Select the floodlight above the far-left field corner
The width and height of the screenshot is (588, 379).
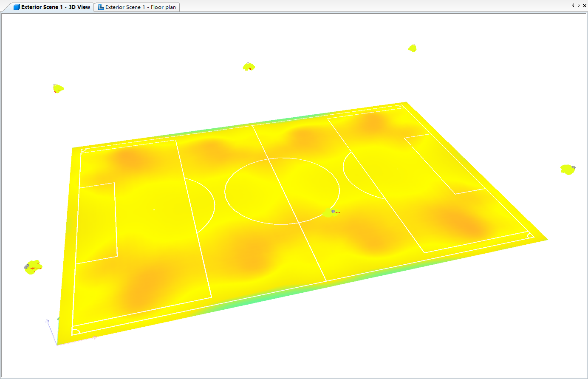pyautogui.click(x=58, y=88)
